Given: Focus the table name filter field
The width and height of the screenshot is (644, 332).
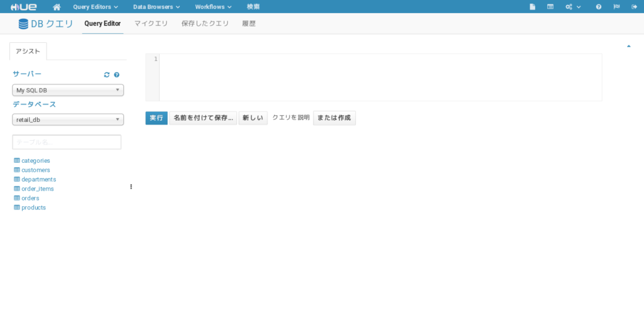Looking at the screenshot, I should click(67, 142).
